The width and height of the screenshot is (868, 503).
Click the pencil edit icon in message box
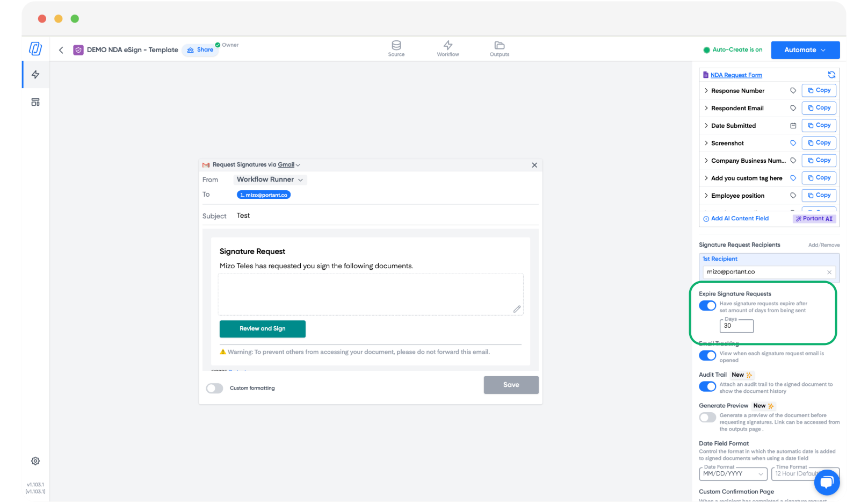coord(517,309)
